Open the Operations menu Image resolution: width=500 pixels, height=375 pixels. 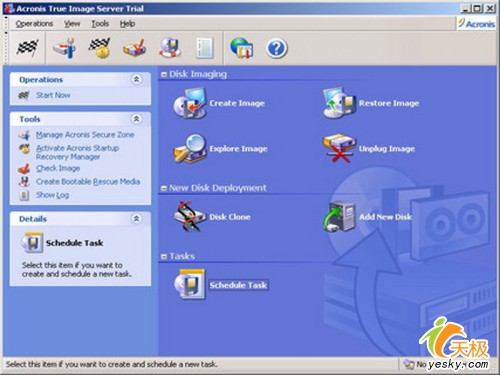click(34, 24)
